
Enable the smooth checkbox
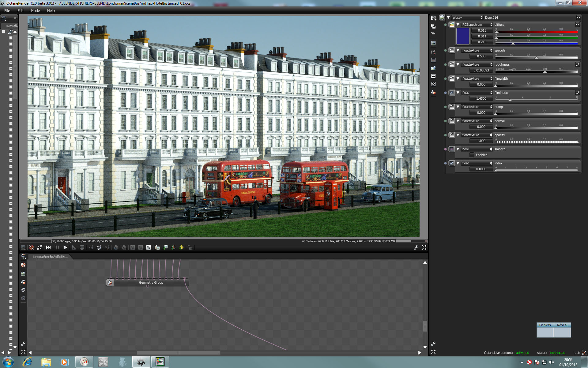pyautogui.click(x=472, y=155)
